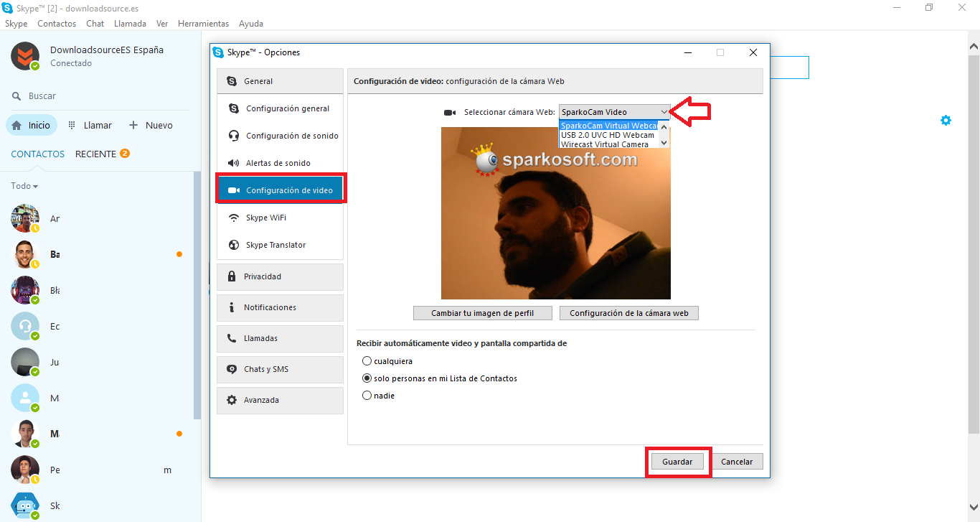Click the speaker icon for Alertas de sonido
This screenshot has width=980, height=522.
(x=234, y=163)
